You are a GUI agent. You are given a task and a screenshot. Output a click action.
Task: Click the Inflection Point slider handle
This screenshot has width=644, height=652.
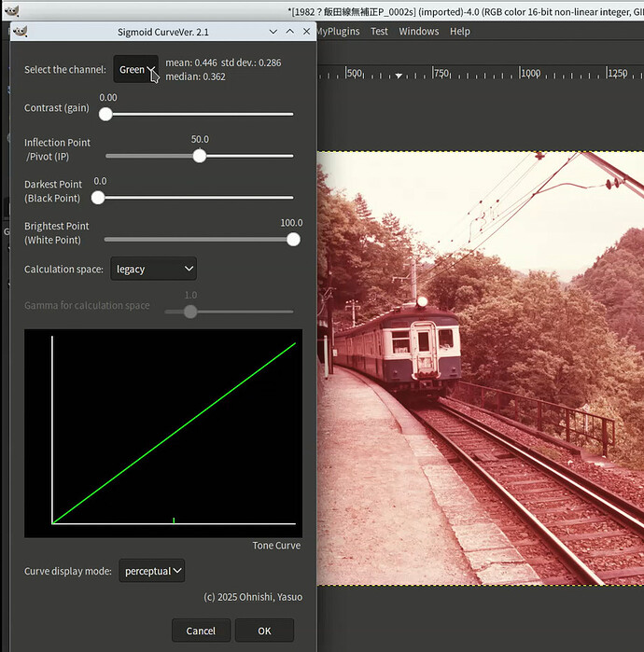click(x=199, y=156)
